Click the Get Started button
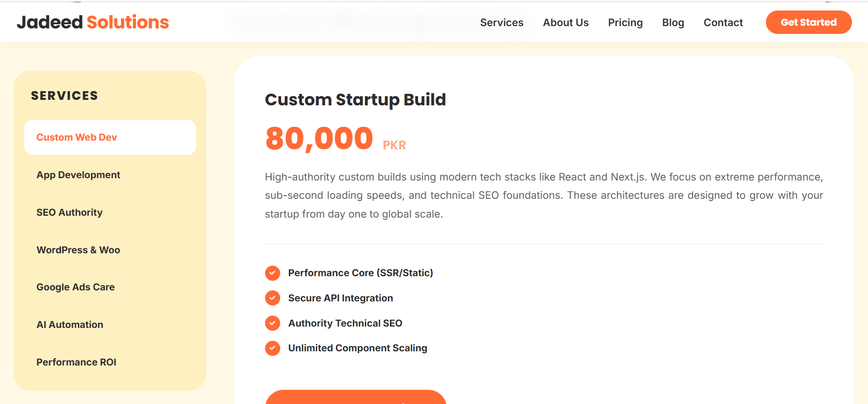Viewport: 868px width, 404px height. pos(808,22)
